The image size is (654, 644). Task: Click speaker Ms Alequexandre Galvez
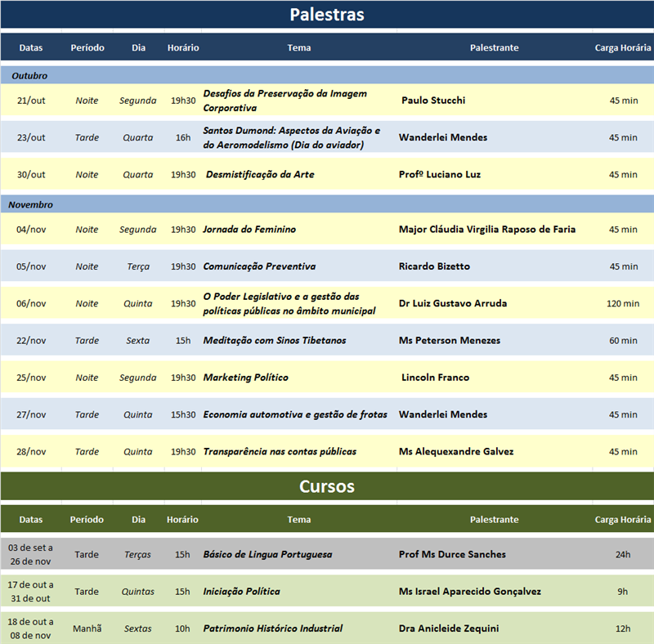tap(456, 452)
